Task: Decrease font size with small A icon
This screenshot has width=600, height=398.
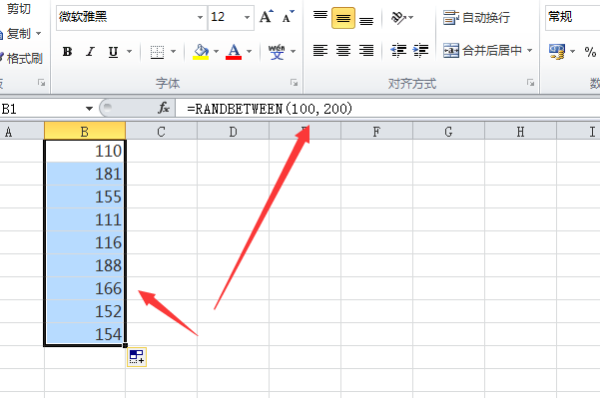Action: 288,17
